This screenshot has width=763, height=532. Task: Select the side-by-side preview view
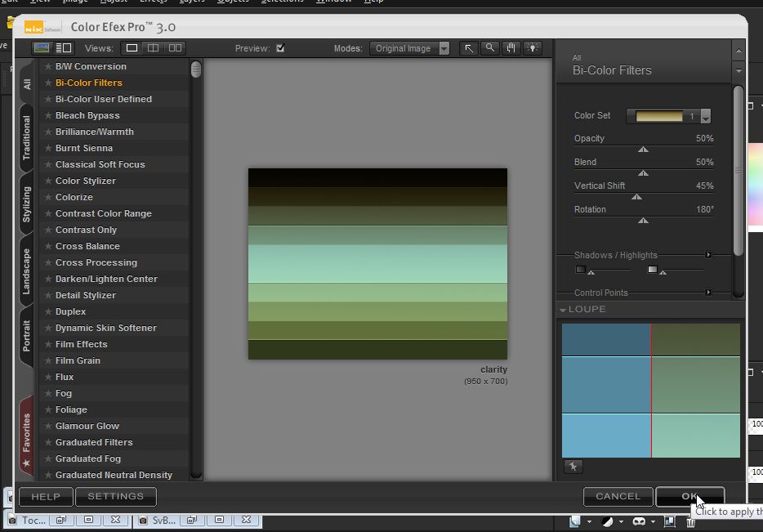coord(175,47)
